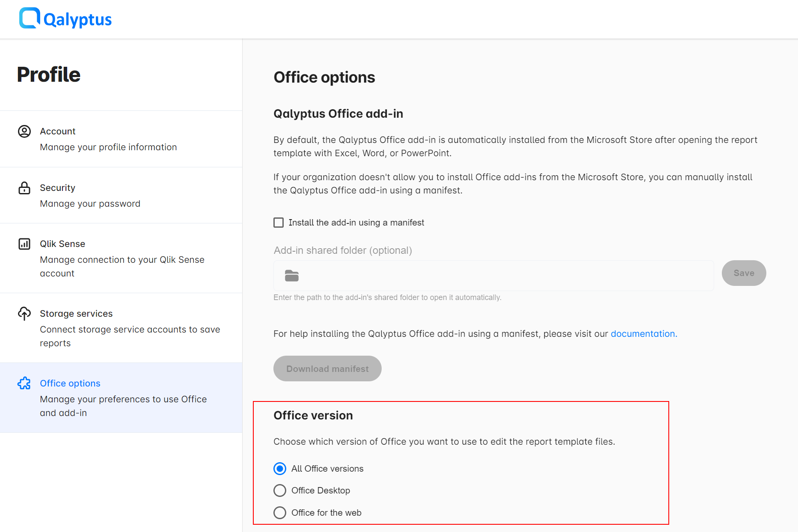The image size is (798, 532).
Task: Open the Qlik Sense settings section
Action: pyautogui.click(x=62, y=244)
